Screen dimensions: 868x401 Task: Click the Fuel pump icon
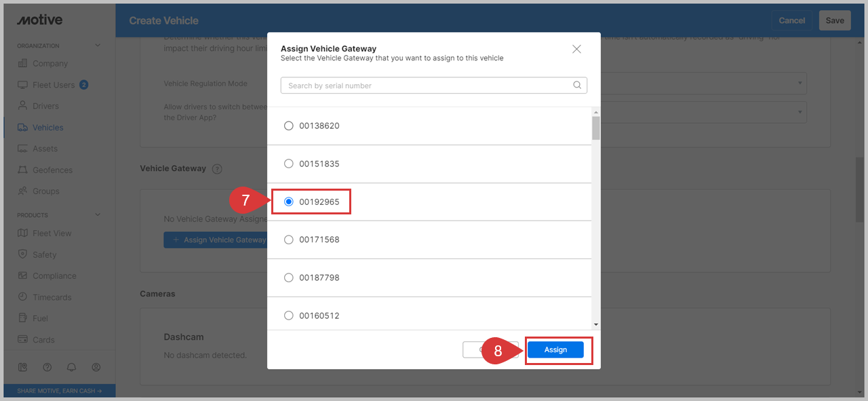[22, 318]
